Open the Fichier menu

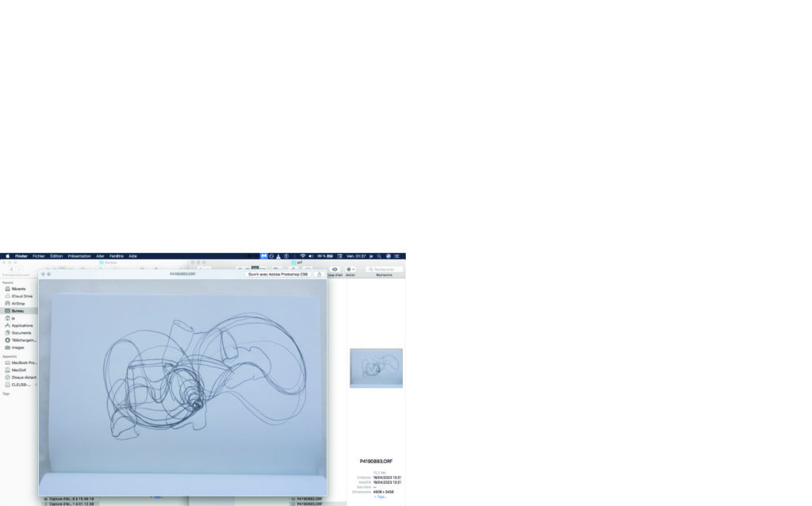point(39,256)
